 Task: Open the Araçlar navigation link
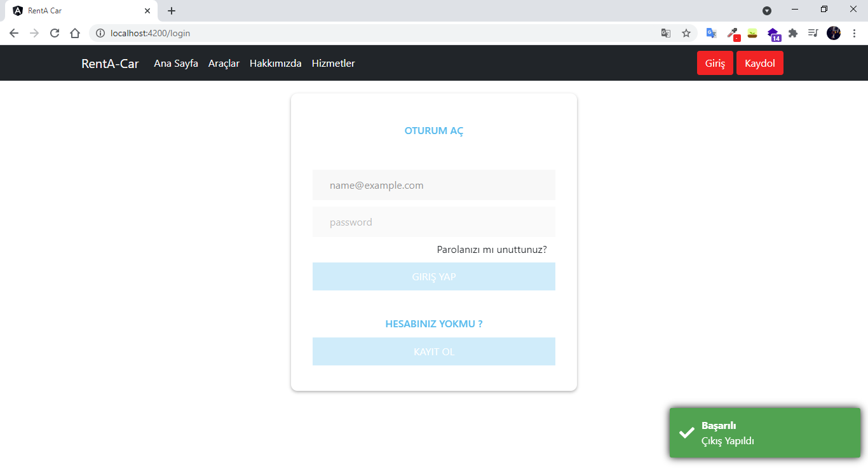[x=224, y=64]
